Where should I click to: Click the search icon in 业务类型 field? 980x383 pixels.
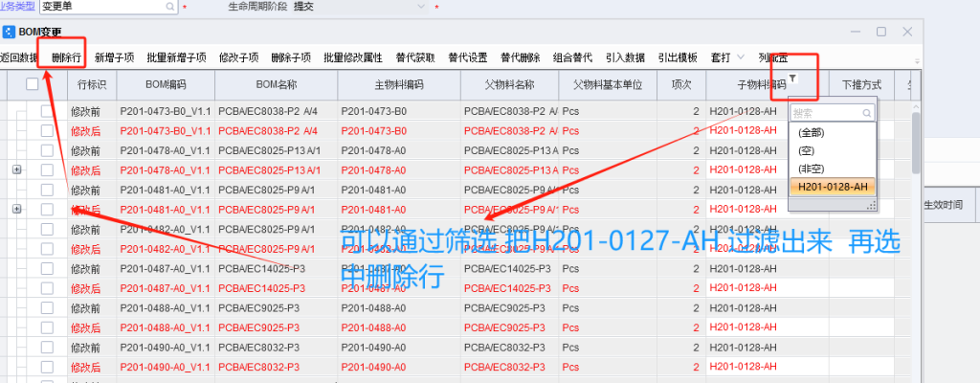(x=170, y=7)
